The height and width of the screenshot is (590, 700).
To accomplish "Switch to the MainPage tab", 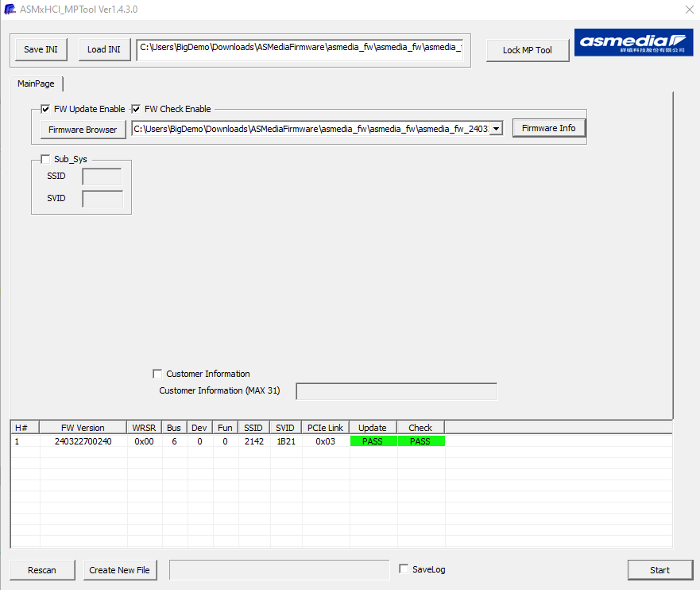I will click(36, 83).
